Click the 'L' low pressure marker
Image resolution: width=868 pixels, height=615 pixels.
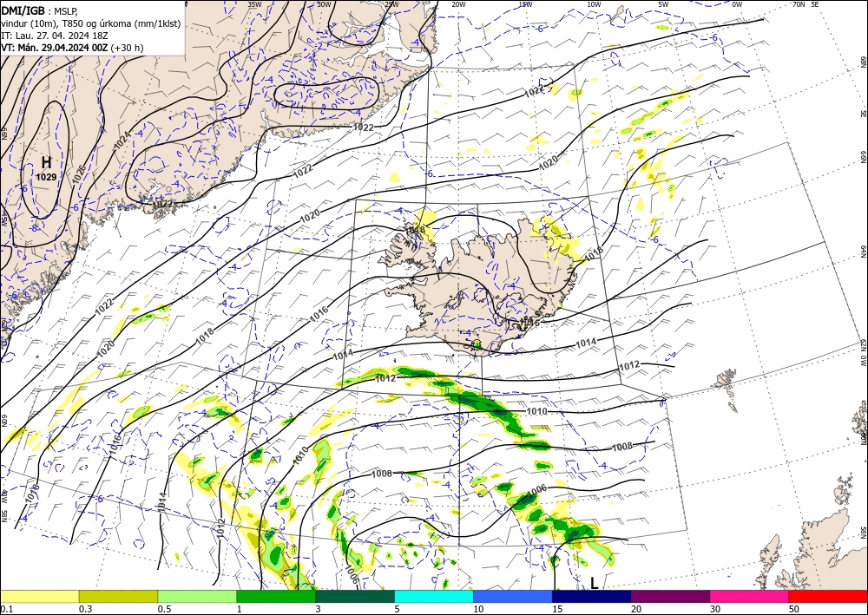pyautogui.click(x=594, y=583)
